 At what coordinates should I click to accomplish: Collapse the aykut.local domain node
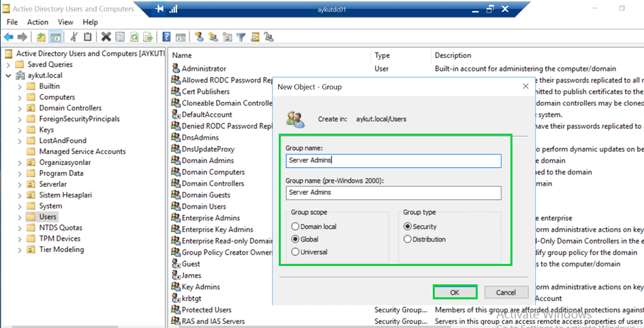(x=8, y=76)
